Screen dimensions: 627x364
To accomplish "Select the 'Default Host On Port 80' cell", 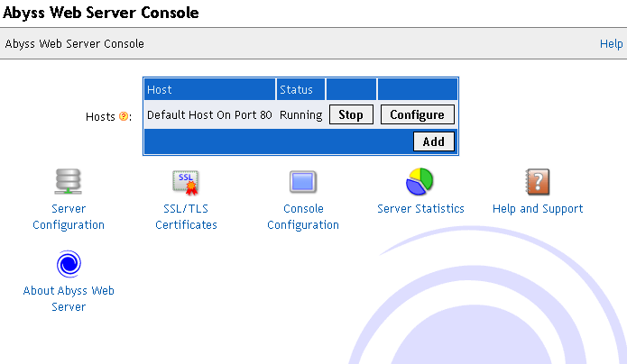I will (x=209, y=115).
